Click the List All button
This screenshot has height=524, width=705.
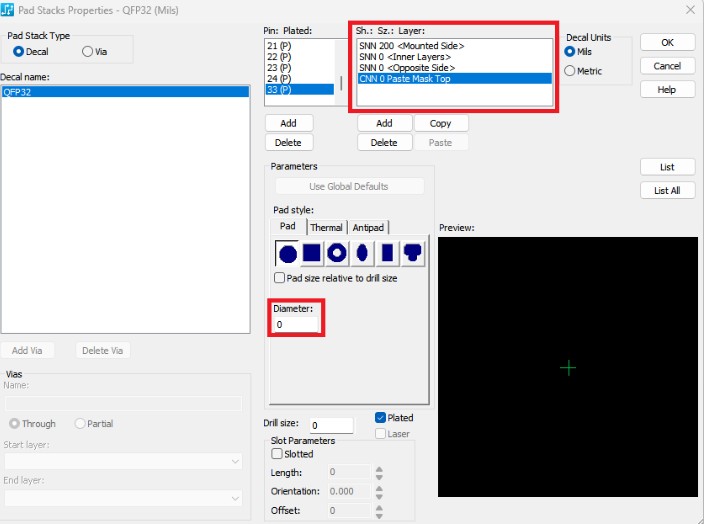tap(667, 190)
